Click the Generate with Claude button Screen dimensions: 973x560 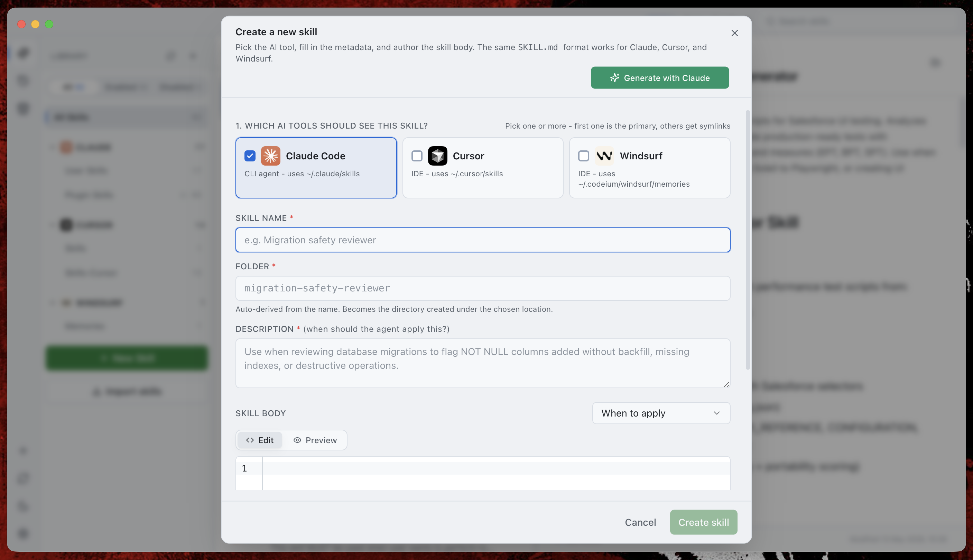coord(659,78)
